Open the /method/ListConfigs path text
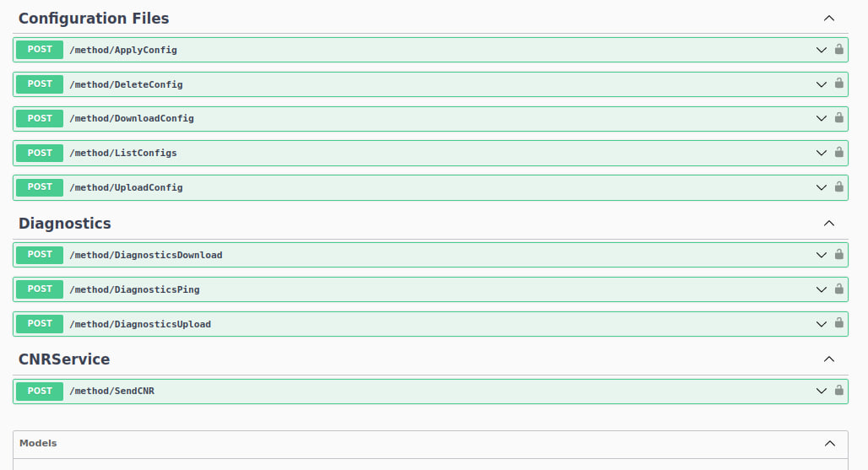 click(123, 154)
